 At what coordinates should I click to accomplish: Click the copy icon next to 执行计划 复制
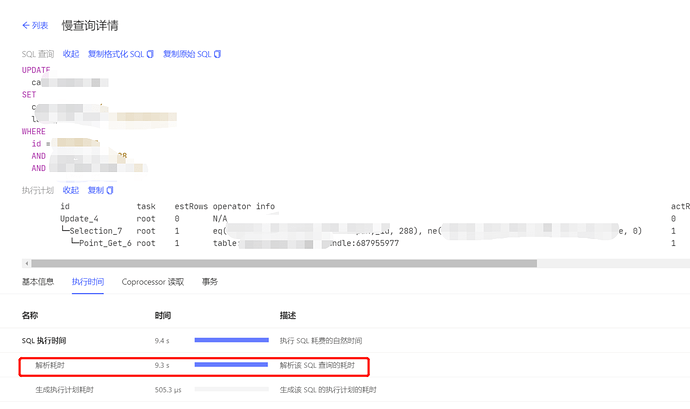click(110, 190)
